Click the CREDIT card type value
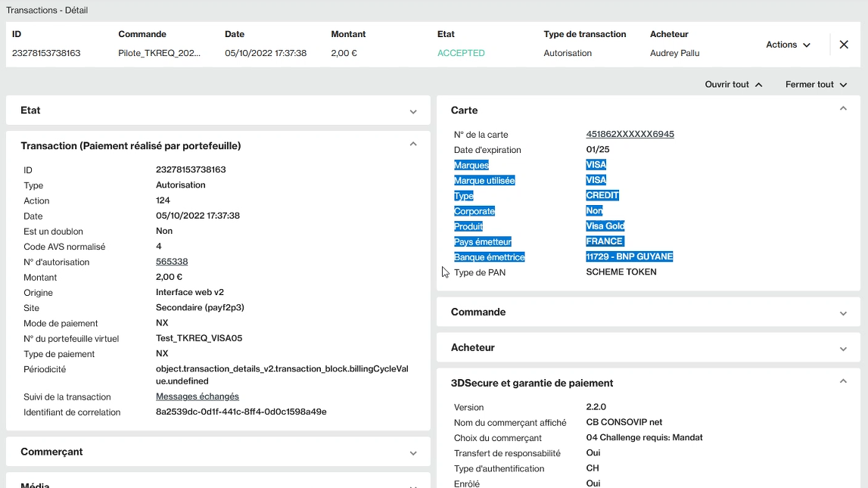 click(x=602, y=195)
